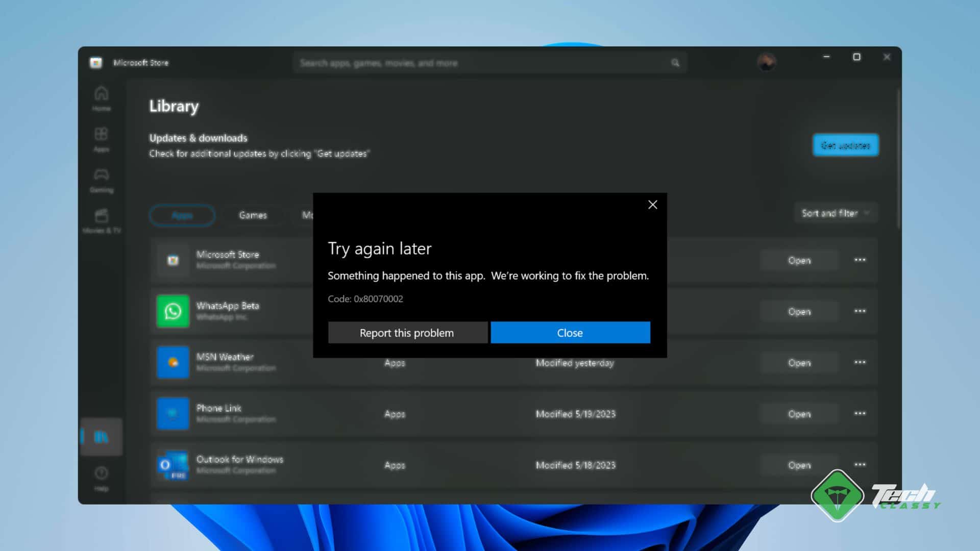980x551 pixels.
Task: Open the user profile avatar
Action: (x=766, y=62)
